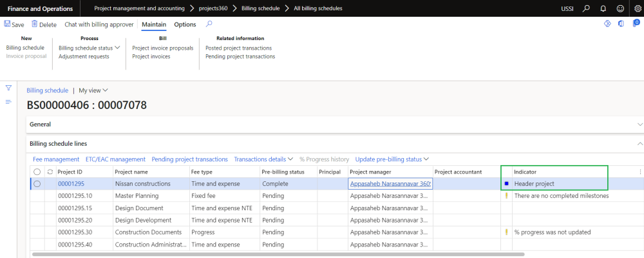Image resolution: width=644 pixels, height=258 pixels.
Task: Click the notification bell icon
Action: click(603, 8)
